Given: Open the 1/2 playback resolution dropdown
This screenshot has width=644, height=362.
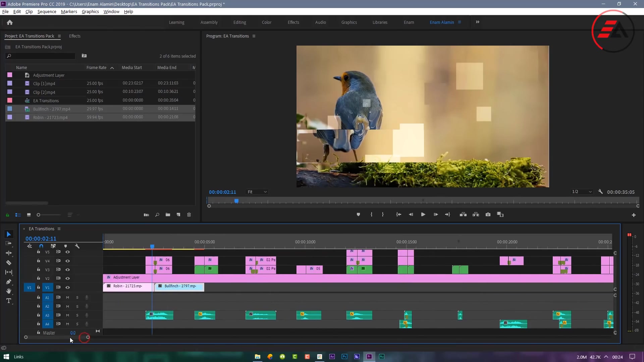Looking at the screenshot, I should click(582, 192).
